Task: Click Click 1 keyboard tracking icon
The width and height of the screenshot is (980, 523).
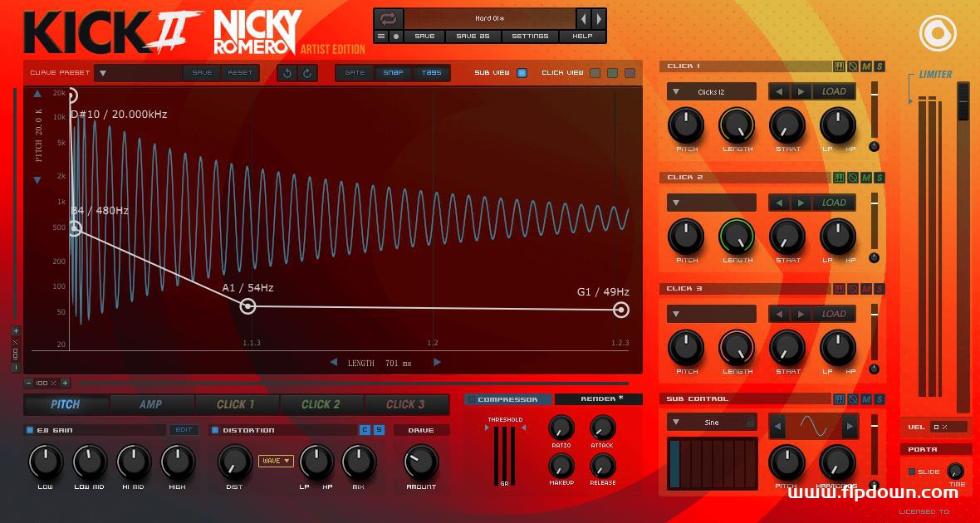Action: click(839, 66)
